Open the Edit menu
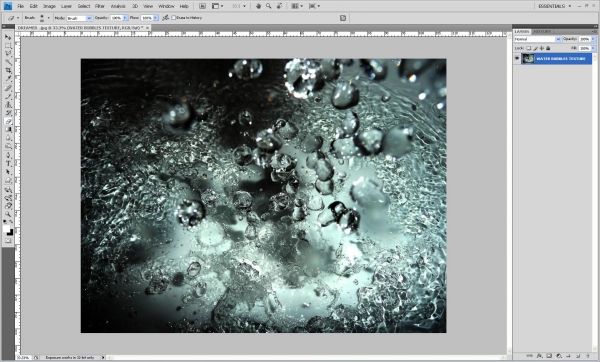 click(x=34, y=6)
